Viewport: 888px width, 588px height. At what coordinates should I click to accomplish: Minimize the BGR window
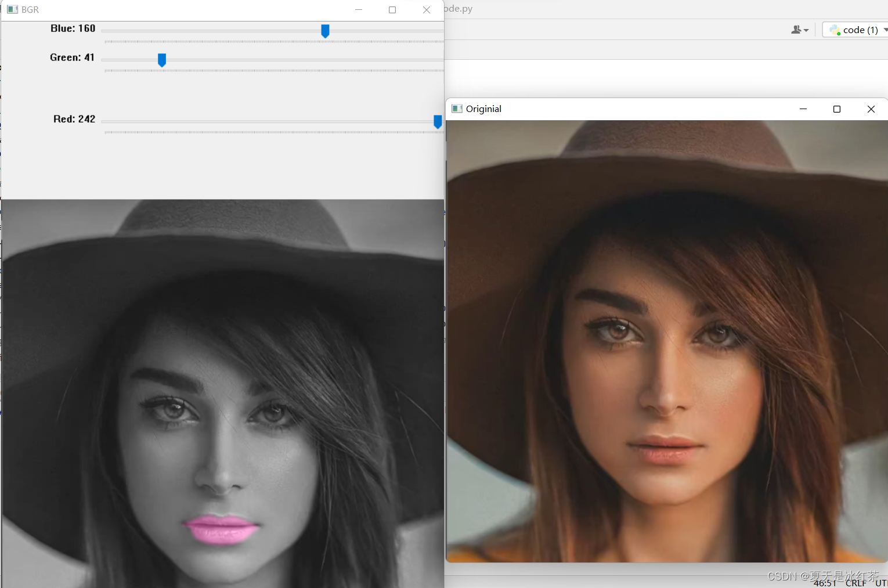click(x=359, y=10)
